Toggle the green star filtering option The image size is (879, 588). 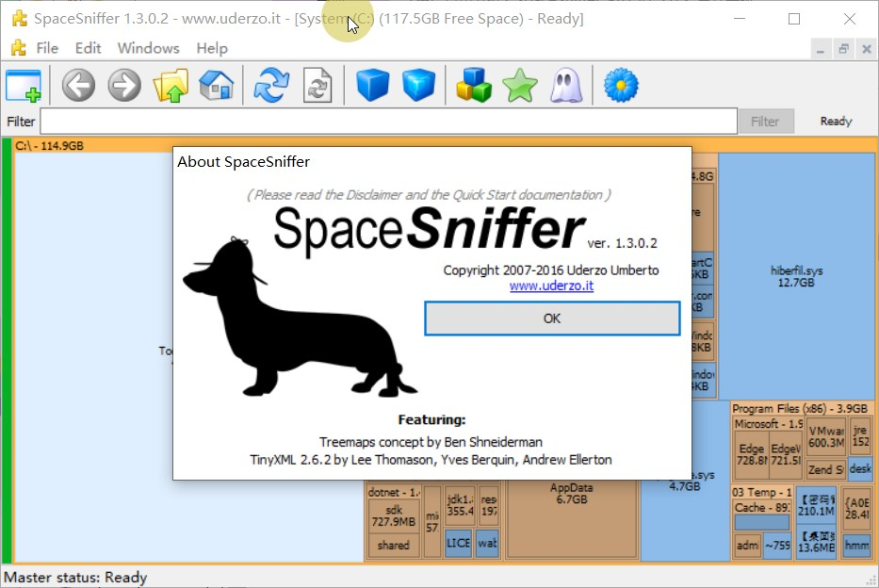pyautogui.click(x=519, y=85)
